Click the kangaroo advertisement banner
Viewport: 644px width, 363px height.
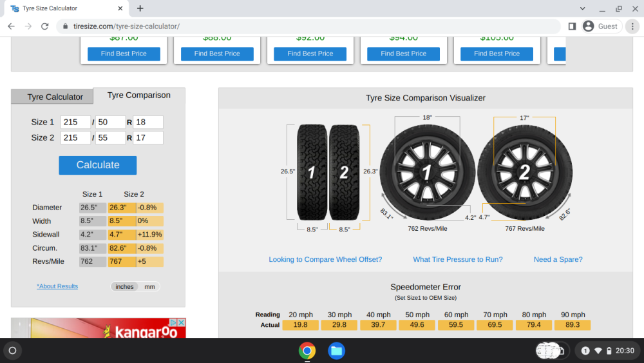click(98, 328)
